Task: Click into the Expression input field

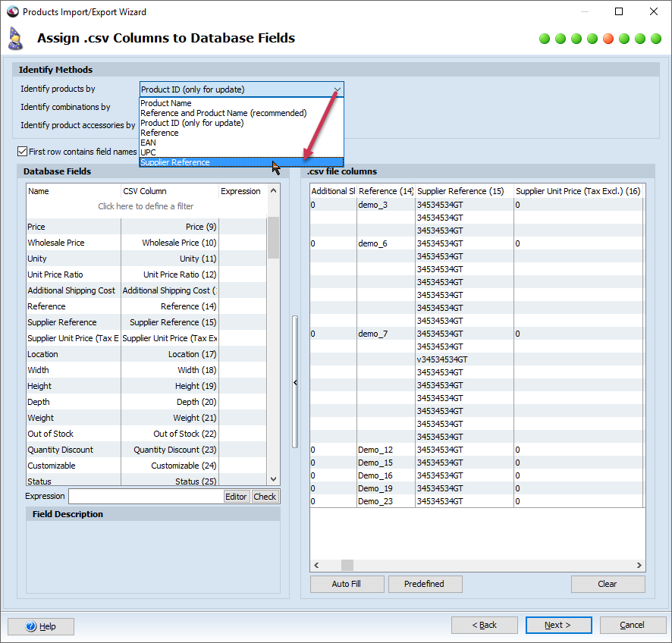Action: (145, 497)
